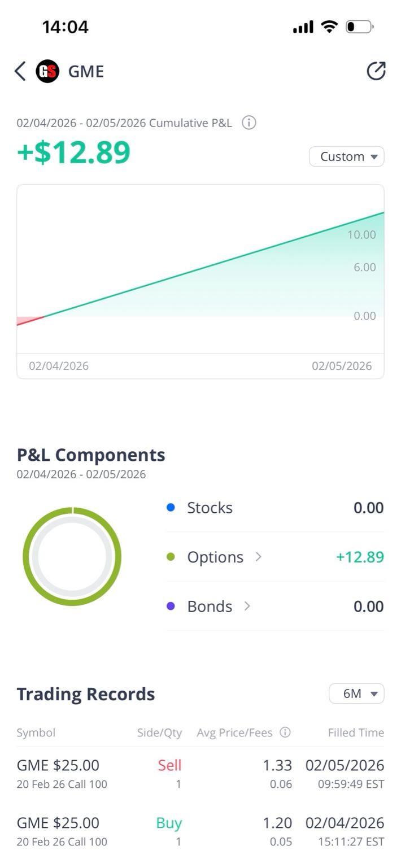
Task: Tap the Cumulative P&L info icon
Action: [249, 123]
